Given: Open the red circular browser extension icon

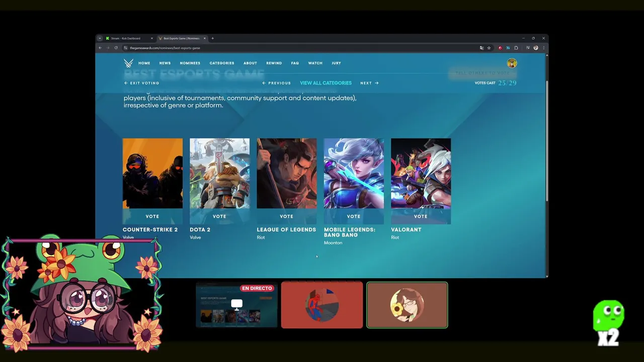Looking at the screenshot, I should [500, 48].
